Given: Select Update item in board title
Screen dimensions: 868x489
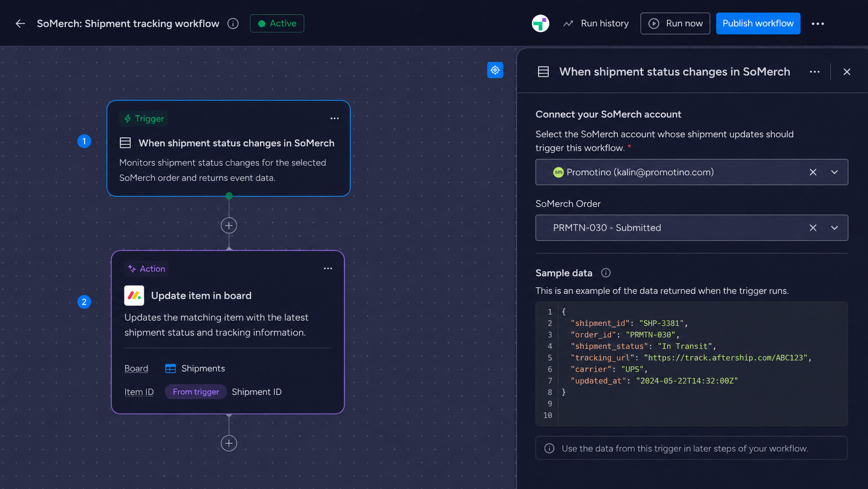Looking at the screenshot, I should point(201,296).
